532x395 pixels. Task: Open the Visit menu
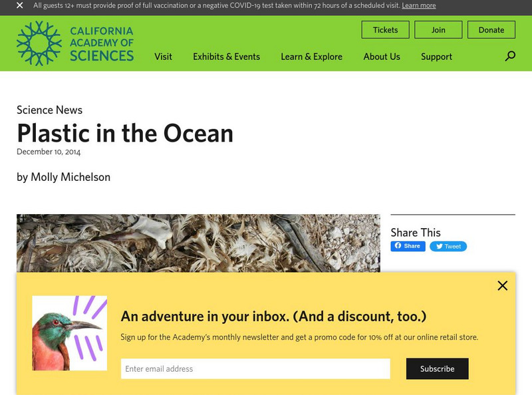(163, 57)
